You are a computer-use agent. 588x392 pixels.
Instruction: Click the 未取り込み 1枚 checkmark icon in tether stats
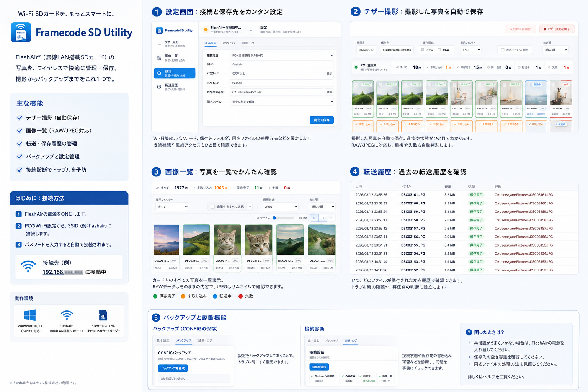(428, 67)
